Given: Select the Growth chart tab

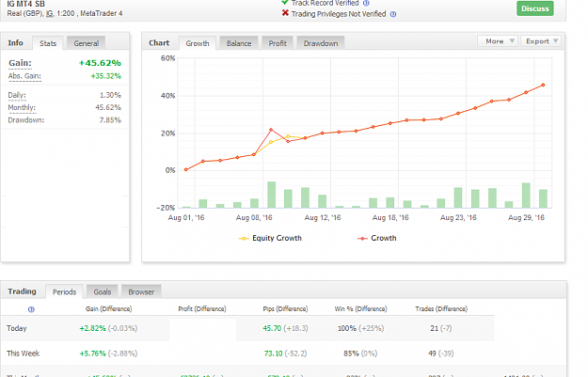Looking at the screenshot, I should [198, 43].
